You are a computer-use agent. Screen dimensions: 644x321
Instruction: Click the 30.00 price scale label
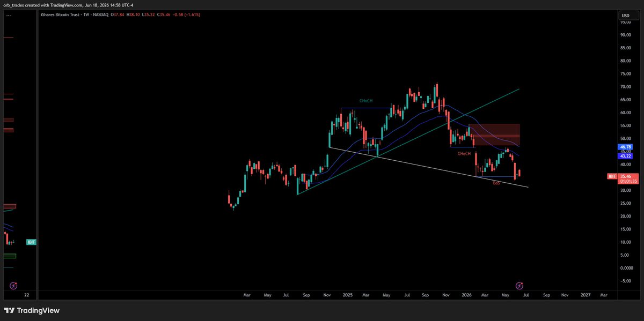[x=625, y=190]
